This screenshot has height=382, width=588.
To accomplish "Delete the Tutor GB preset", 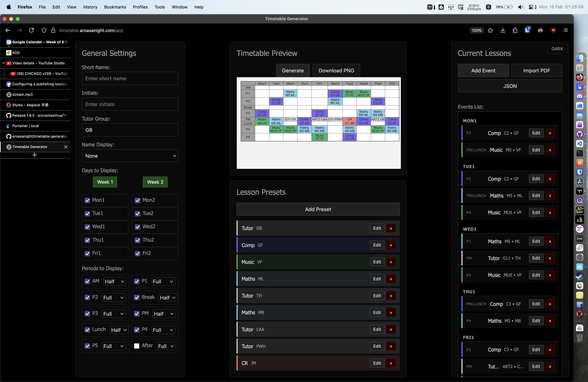I will click(391, 228).
